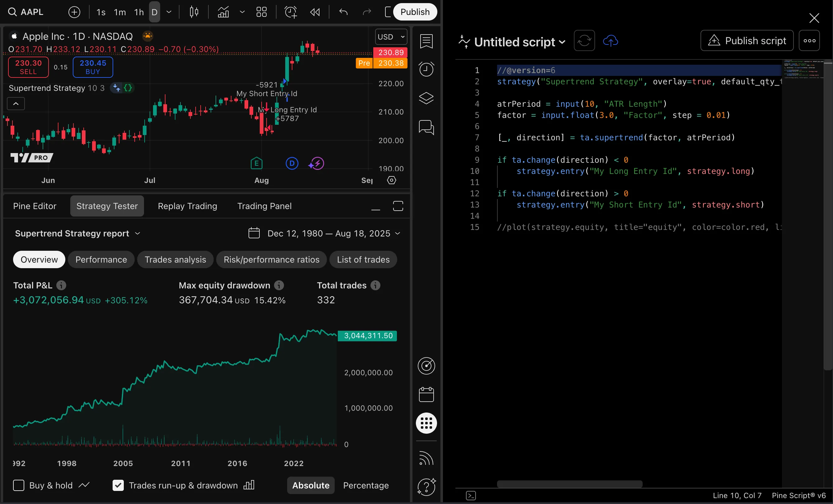Viewport: 833px width, 504px height.
Task: Open the backtest date range dropdown
Action: [x=324, y=233]
